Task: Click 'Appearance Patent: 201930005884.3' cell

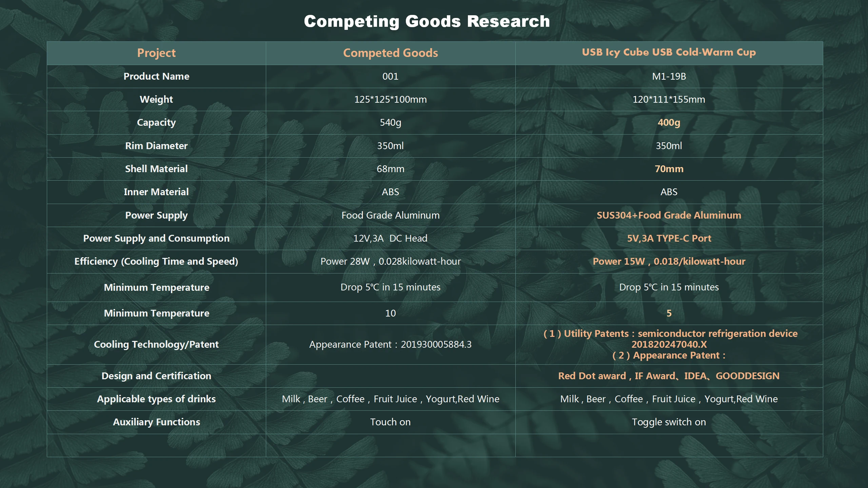Action: pyautogui.click(x=390, y=344)
